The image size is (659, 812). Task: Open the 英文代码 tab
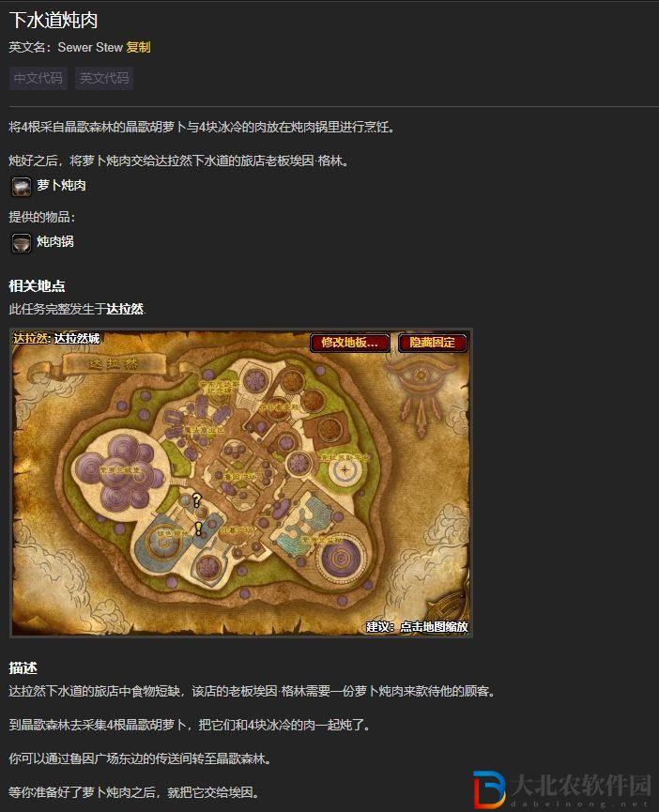pos(104,78)
